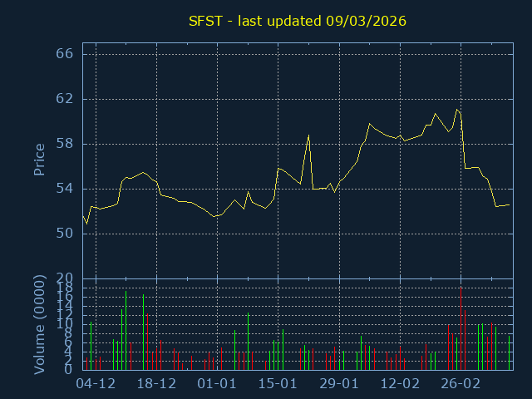Select the 01-01 date label
This screenshot has height=399, width=532.
(x=217, y=384)
